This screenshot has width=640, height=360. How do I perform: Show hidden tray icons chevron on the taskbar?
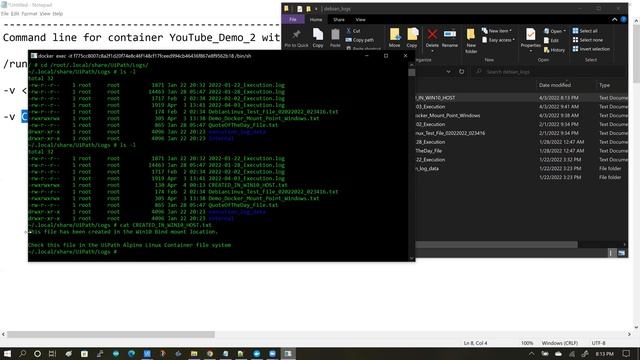[531, 354]
